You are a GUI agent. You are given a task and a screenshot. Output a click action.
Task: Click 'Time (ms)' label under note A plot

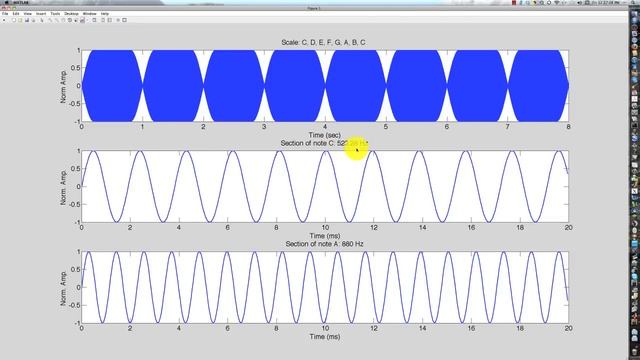coord(324,337)
